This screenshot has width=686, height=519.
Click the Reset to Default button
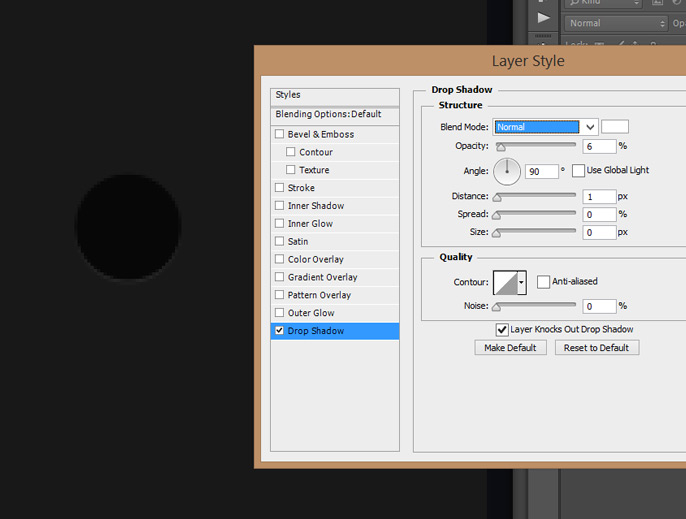click(596, 348)
